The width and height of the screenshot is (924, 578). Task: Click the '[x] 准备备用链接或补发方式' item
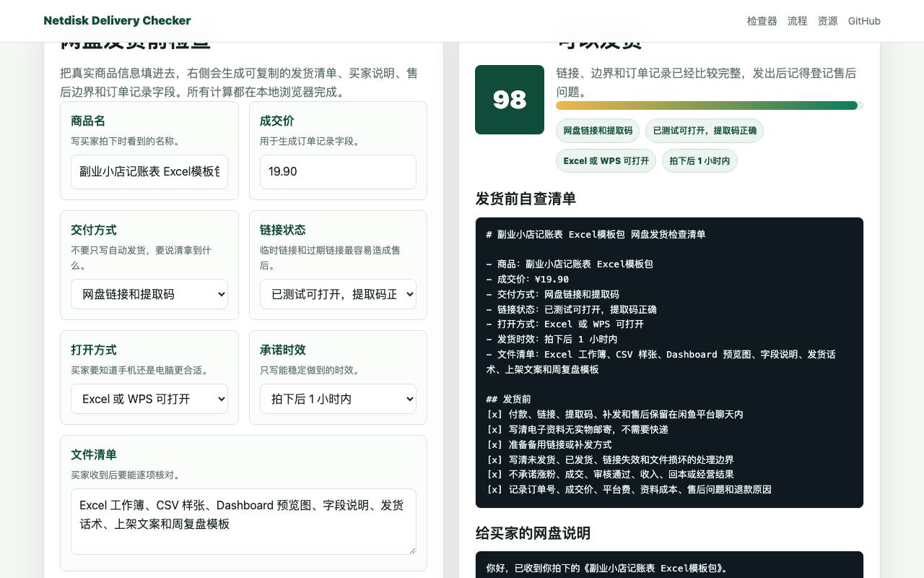(549, 444)
